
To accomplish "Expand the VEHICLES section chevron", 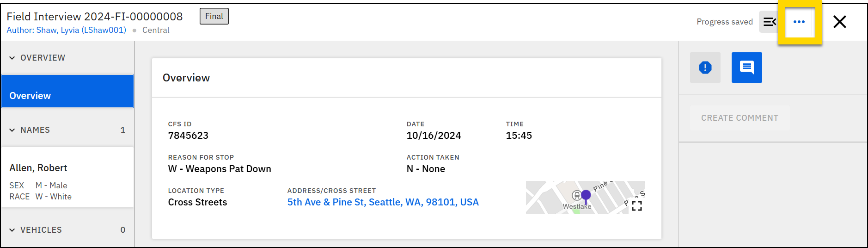I will [x=12, y=230].
